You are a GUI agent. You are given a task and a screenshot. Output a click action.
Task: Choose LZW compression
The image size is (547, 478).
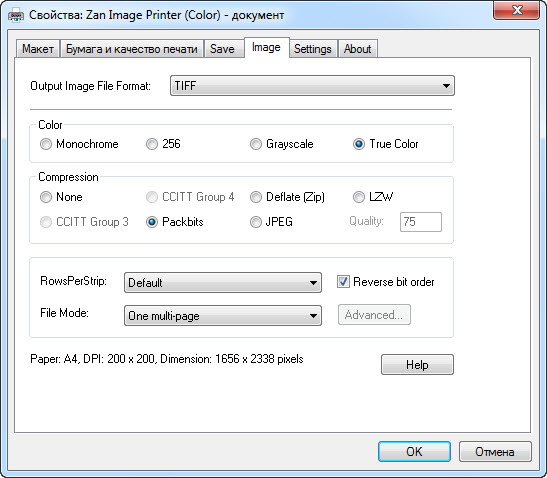(373, 197)
